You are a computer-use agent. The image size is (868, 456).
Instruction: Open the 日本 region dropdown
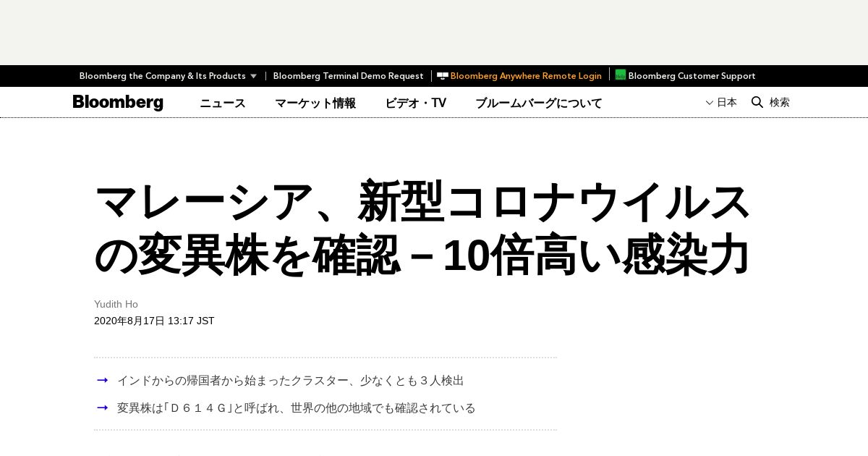pos(721,102)
